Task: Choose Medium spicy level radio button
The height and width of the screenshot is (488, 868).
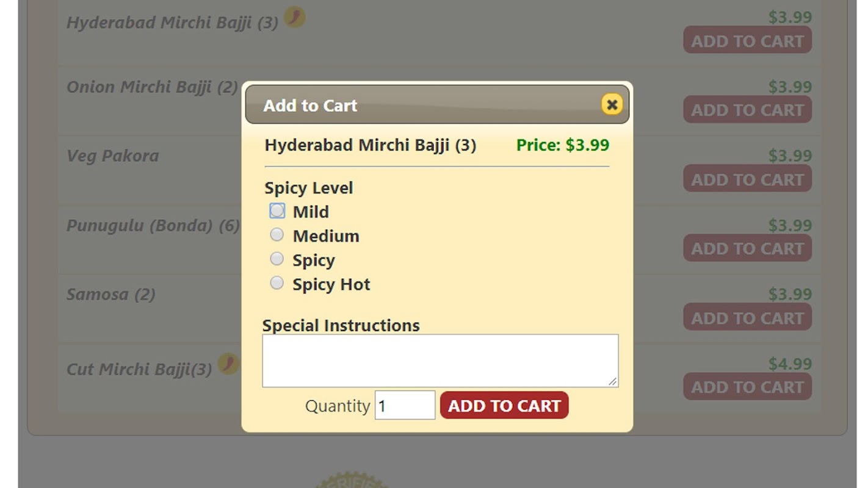Action: click(x=277, y=235)
